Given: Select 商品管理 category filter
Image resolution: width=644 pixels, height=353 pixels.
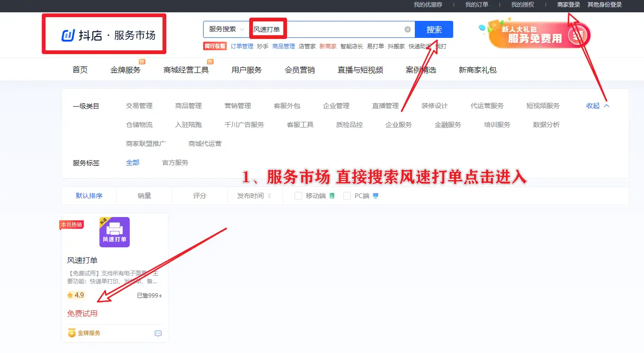Looking at the screenshot, I should [188, 106].
